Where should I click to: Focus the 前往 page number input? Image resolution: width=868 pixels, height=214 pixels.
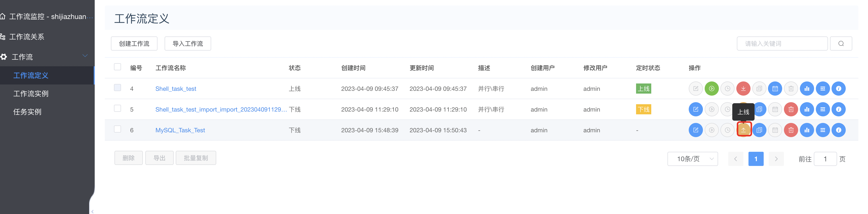(x=825, y=159)
